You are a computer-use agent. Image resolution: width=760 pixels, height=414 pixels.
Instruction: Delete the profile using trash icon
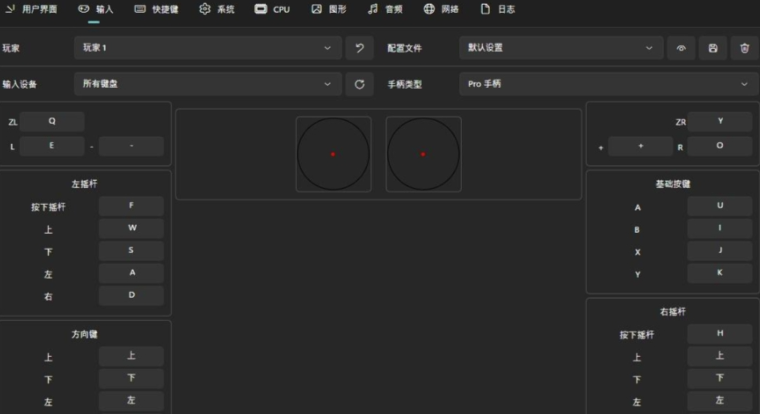(x=743, y=48)
